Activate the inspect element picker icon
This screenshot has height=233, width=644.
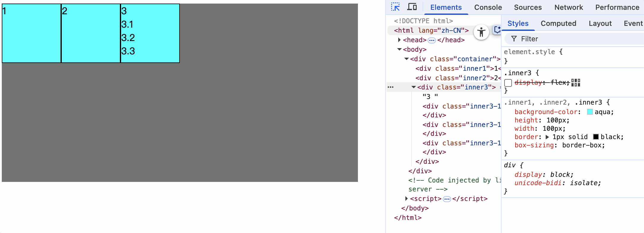coord(395,7)
